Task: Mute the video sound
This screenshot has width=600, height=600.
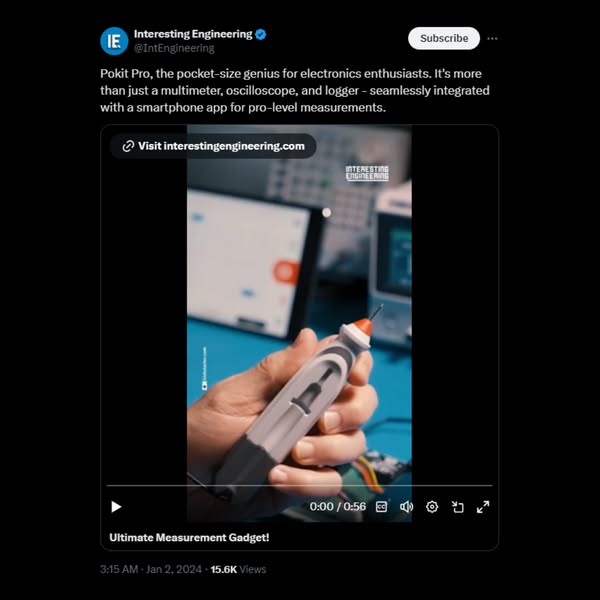Action: coord(406,507)
